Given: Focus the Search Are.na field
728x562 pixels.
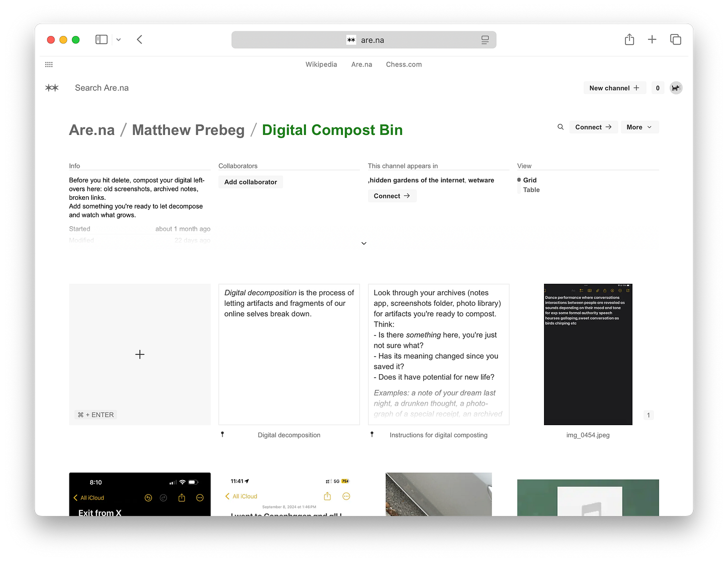Looking at the screenshot, I should [102, 88].
